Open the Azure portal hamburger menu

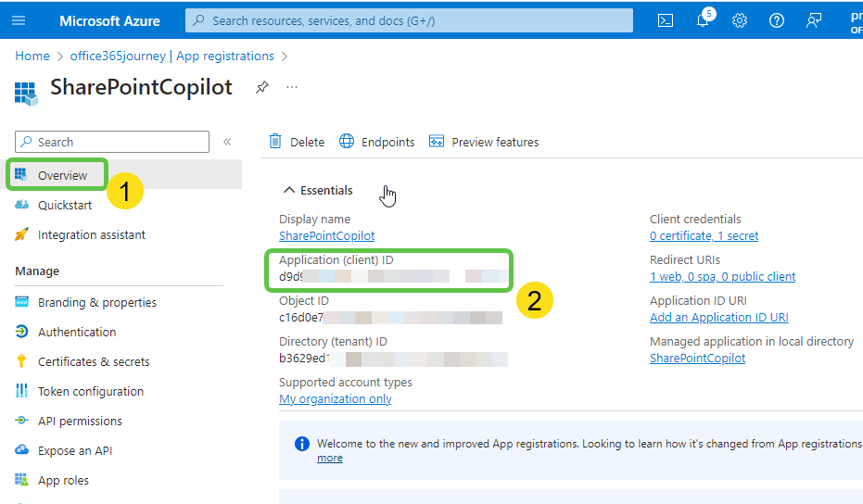19,20
